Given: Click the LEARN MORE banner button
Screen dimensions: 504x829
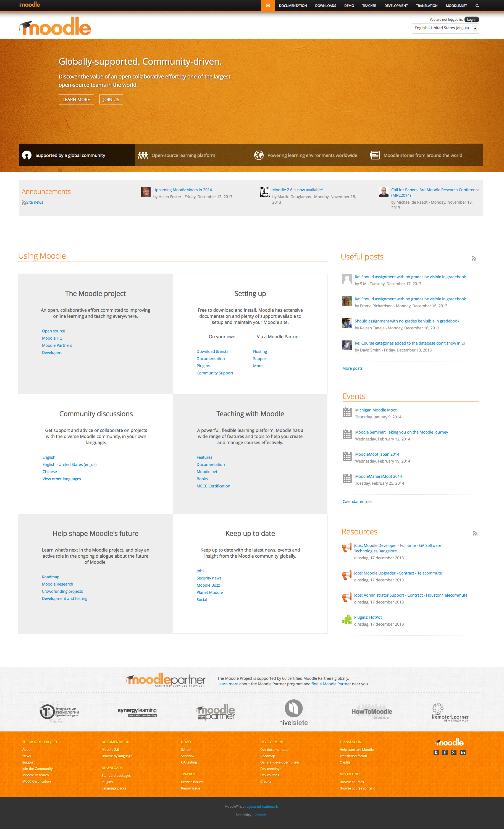Looking at the screenshot, I should [76, 99].
